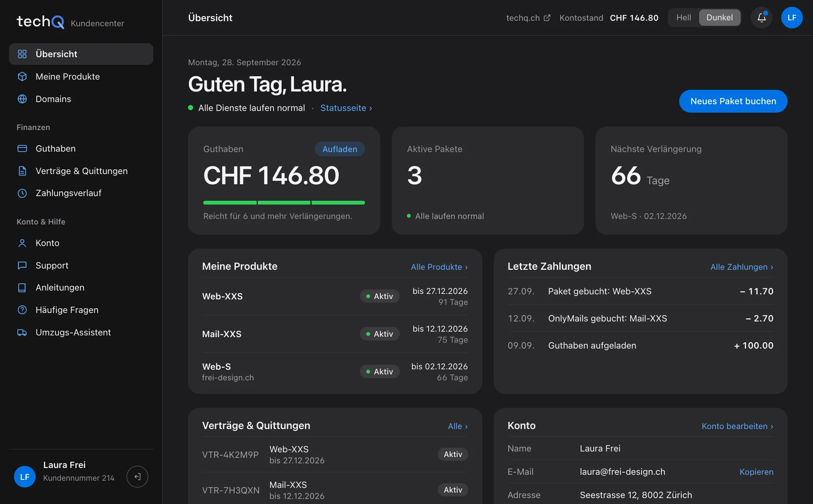Switch theme to Hell
Viewport: 813px width, 504px height.
point(683,18)
